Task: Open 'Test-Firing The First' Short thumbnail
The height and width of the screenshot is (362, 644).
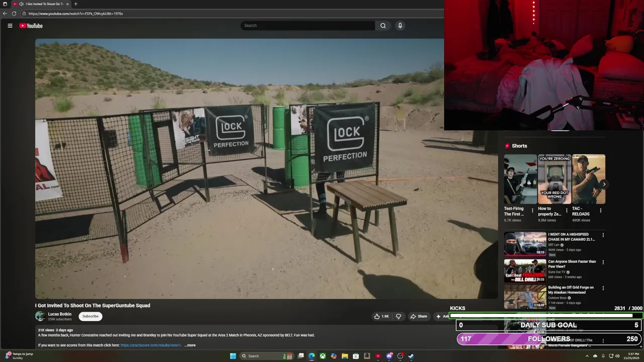Action: pyautogui.click(x=520, y=179)
